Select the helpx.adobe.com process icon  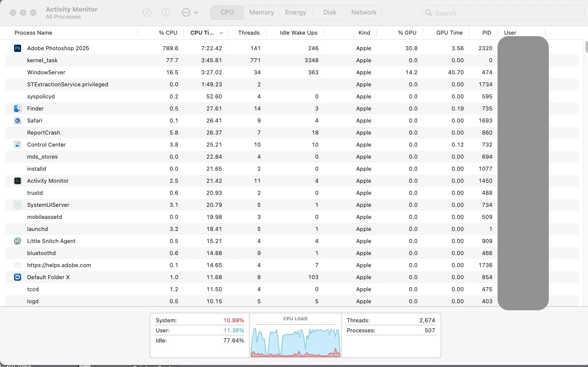[x=17, y=265]
